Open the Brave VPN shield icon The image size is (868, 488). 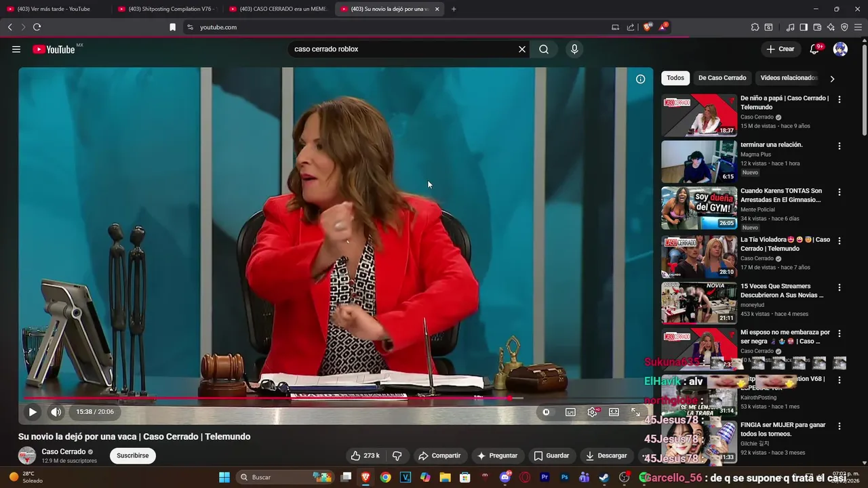point(844,27)
